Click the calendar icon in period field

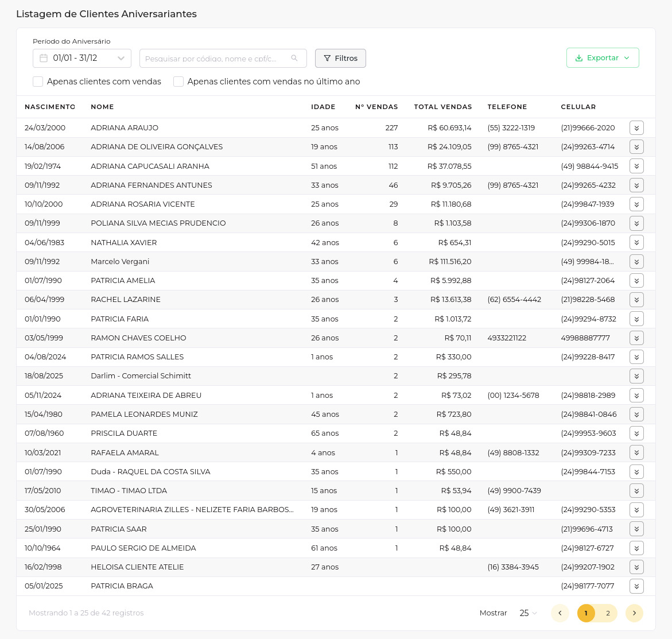pyautogui.click(x=44, y=59)
